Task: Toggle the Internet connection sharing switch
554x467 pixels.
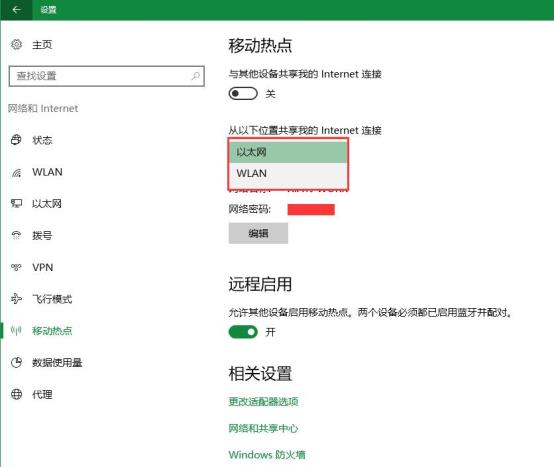Action: (243, 94)
